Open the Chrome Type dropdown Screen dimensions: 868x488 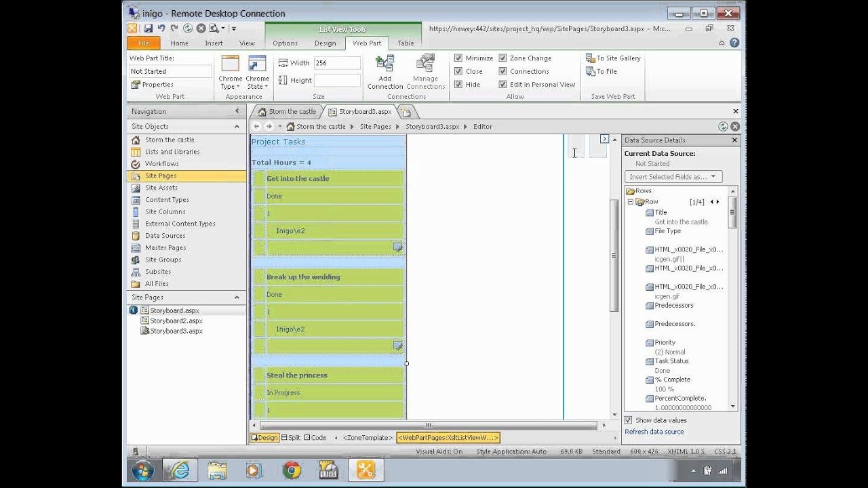click(x=231, y=73)
